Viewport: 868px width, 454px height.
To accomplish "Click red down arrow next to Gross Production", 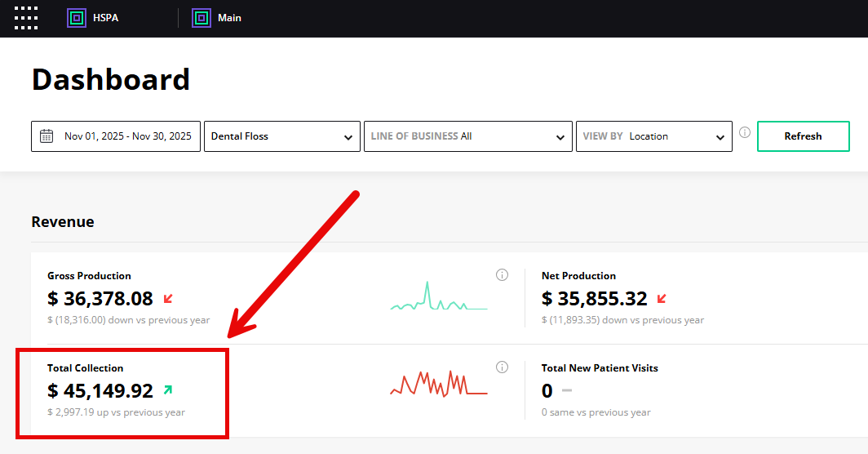I will tap(168, 299).
